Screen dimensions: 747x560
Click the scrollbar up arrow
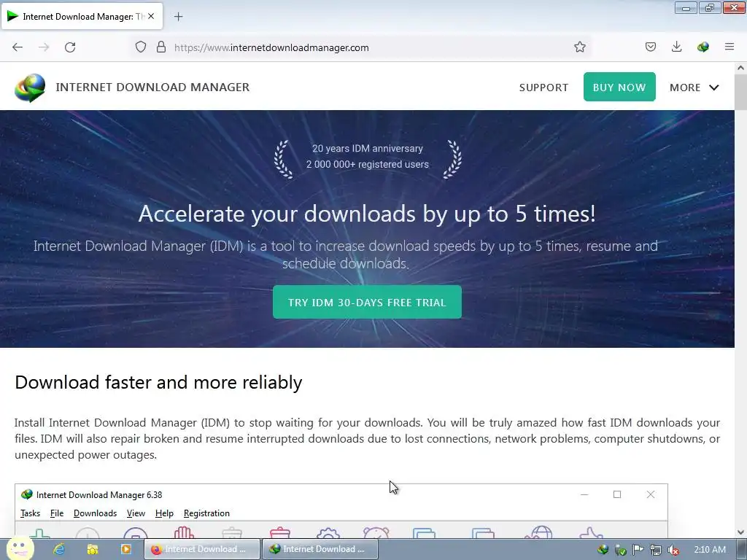coord(741,68)
